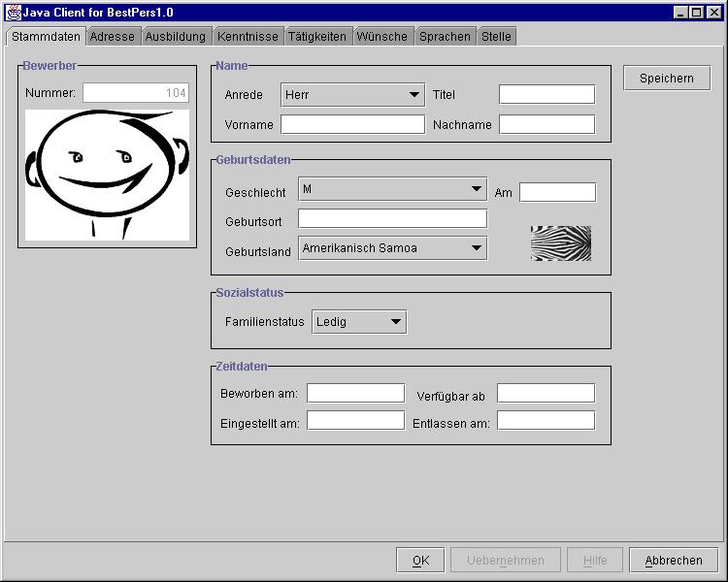Expand the Geschlecht combo box
728x582 pixels.
(x=392, y=189)
